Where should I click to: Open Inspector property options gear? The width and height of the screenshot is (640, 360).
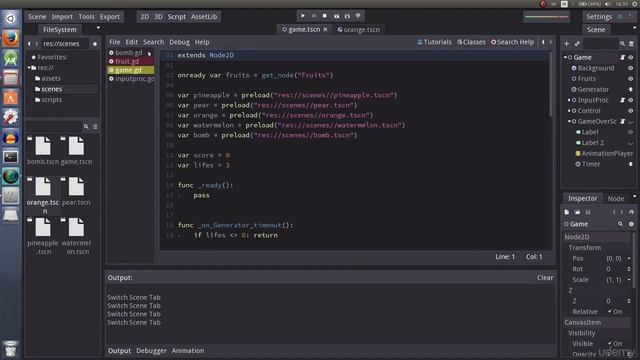click(631, 224)
